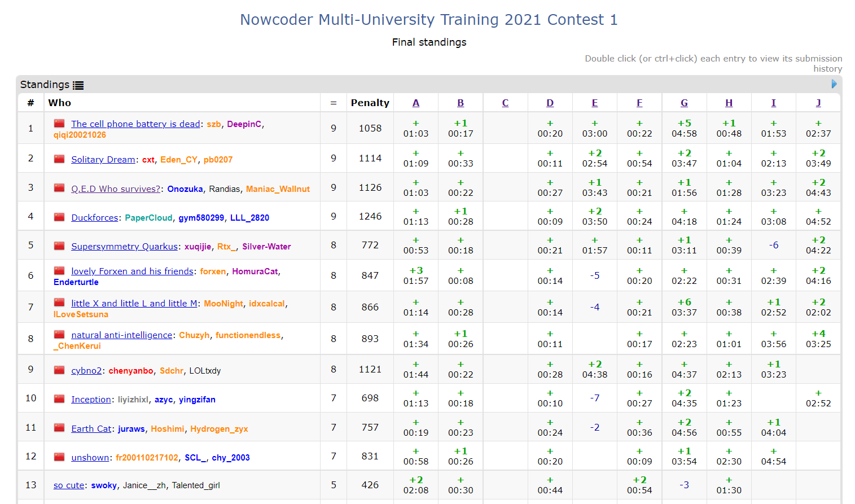Click the blue arrow at standings header right
The width and height of the screenshot is (855, 504).
(x=834, y=84)
